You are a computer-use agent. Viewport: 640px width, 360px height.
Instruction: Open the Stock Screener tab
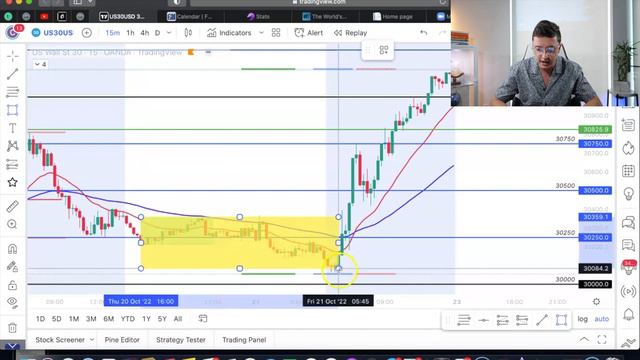tap(60, 340)
